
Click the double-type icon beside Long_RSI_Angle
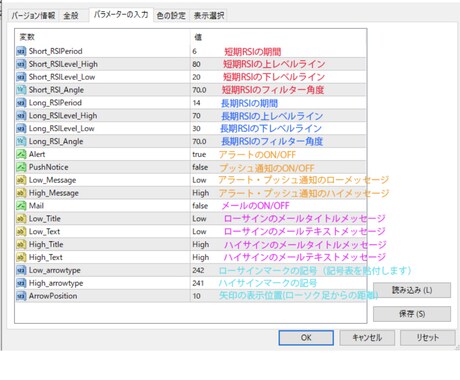click(21, 141)
